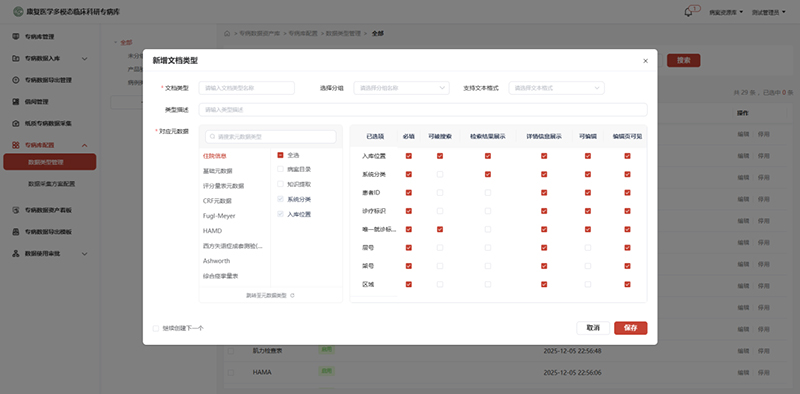
Task: Select Ashworth metadata category
Action: click(216, 261)
